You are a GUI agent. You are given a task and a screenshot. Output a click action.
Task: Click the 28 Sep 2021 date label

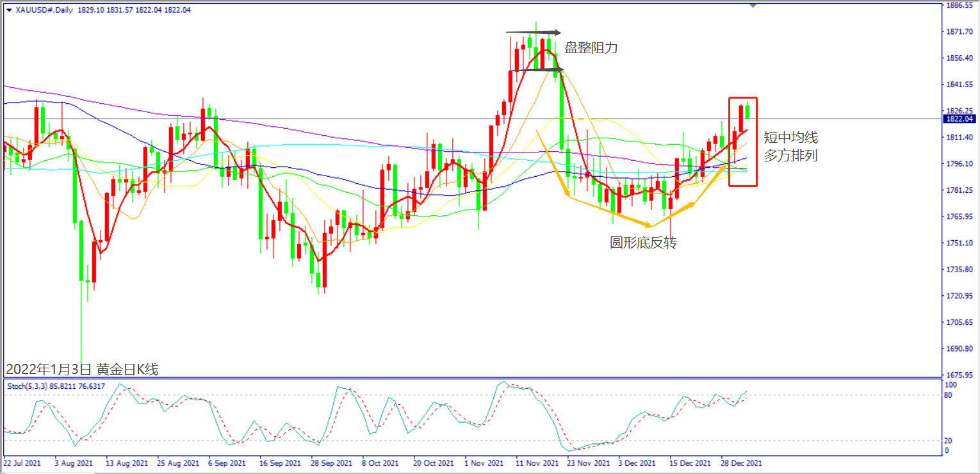coord(332,462)
